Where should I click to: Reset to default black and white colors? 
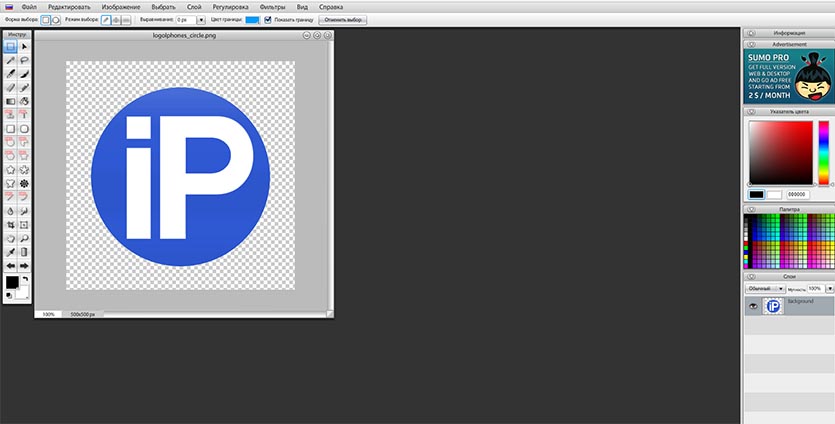[9, 296]
